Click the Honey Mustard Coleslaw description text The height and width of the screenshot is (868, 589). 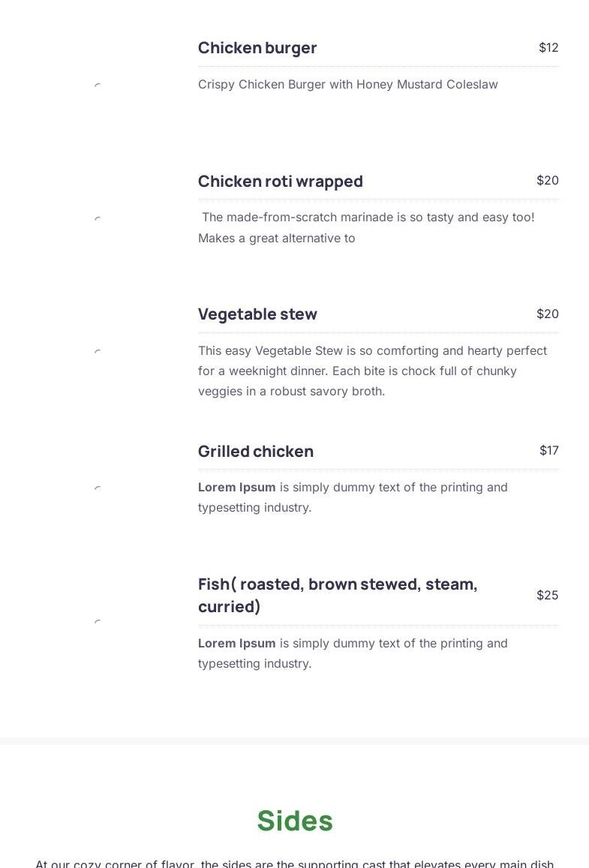point(348,85)
